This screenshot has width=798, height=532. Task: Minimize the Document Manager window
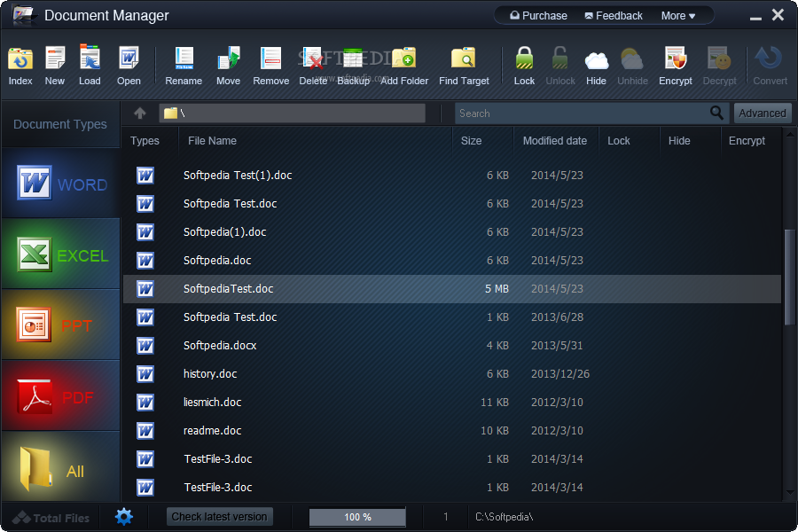pos(755,18)
